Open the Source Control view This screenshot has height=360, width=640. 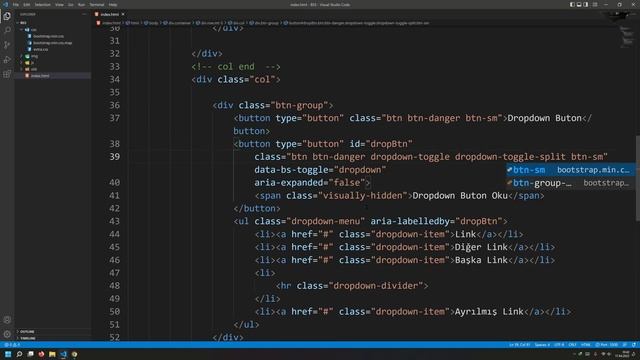click(x=7, y=45)
